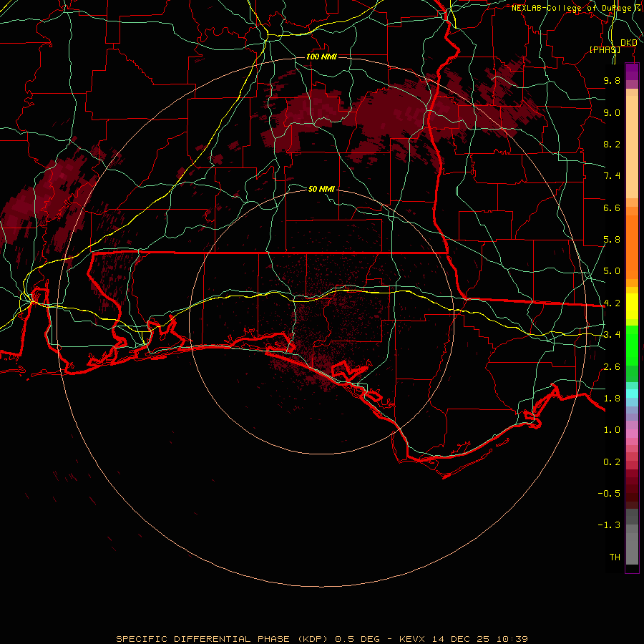Click the light peach color bar segment
Image resolution: width=644 pixels, height=644 pixels.
point(632,147)
